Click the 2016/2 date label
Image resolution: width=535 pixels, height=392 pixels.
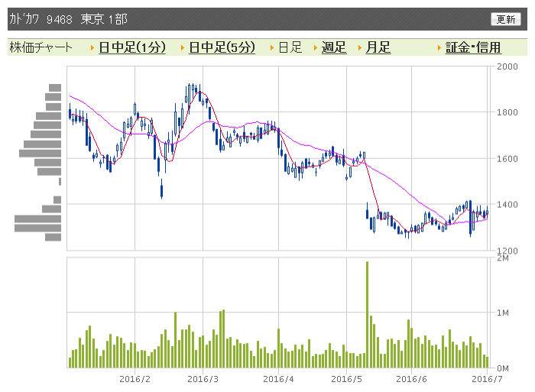[135, 379]
